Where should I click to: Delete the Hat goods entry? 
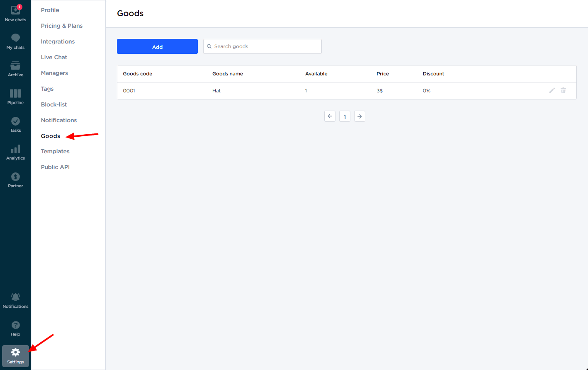pyautogui.click(x=563, y=90)
